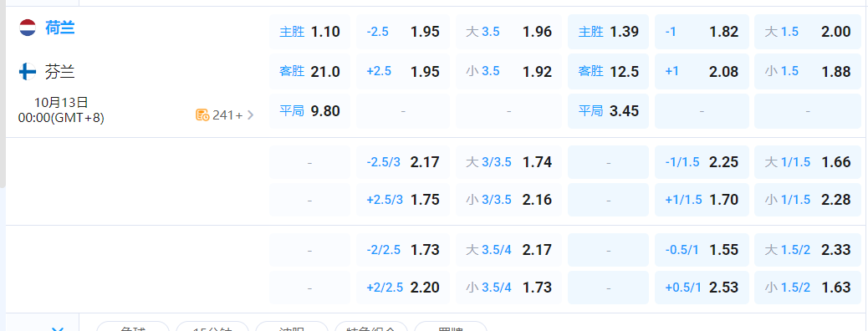
Task: Click the kickoff time 00:00(GMT+8)
Action: coord(61,117)
